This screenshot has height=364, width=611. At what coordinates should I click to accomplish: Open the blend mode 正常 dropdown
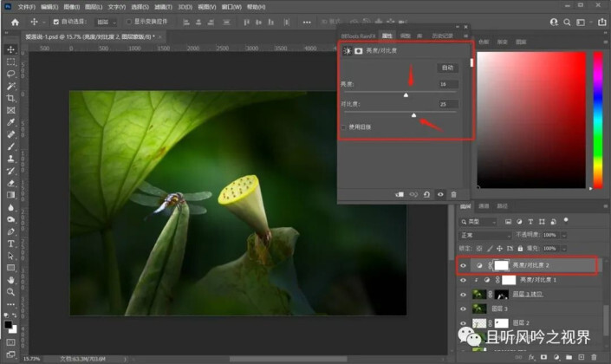pyautogui.click(x=484, y=235)
